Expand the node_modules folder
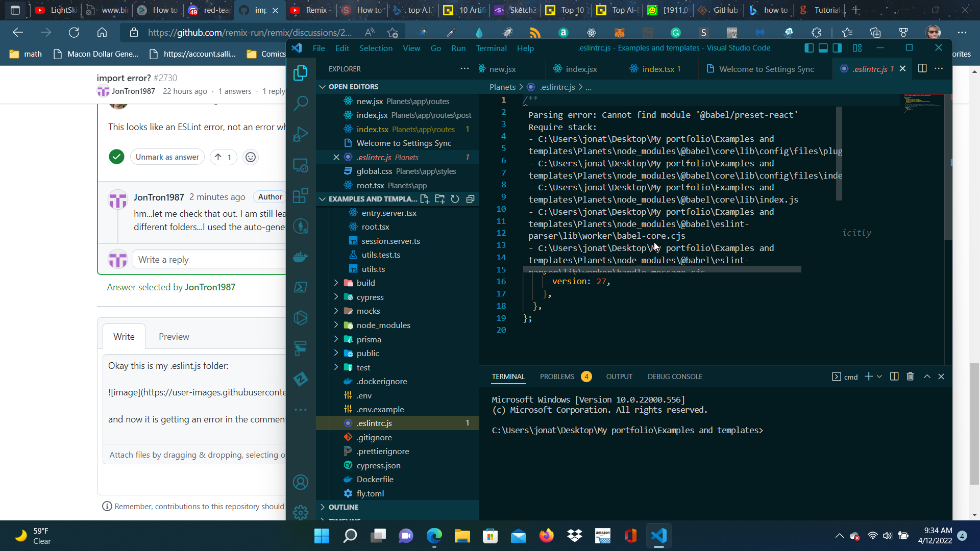This screenshot has width=980, height=551. point(336,325)
